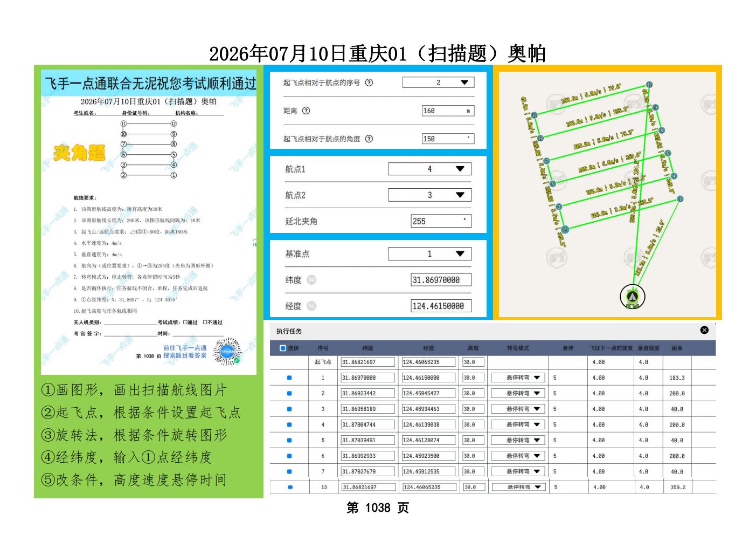Select waypoint 9 marker on route map
Screen dimensions: 756x535
click(x=655, y=107)
